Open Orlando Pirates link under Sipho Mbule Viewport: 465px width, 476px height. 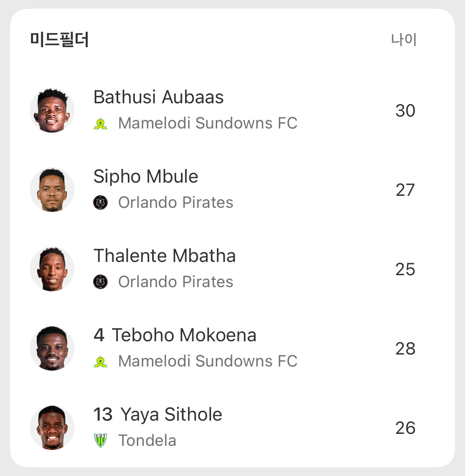[176, 202]
